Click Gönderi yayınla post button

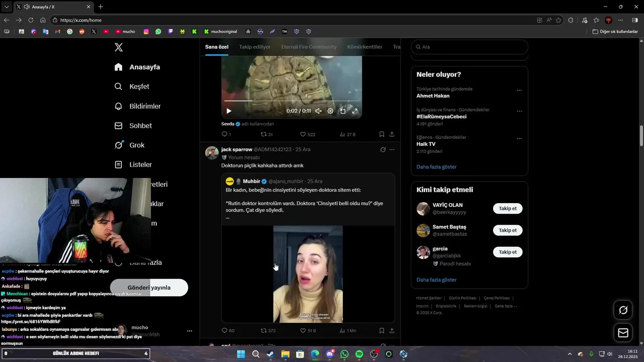pos(149,288)
